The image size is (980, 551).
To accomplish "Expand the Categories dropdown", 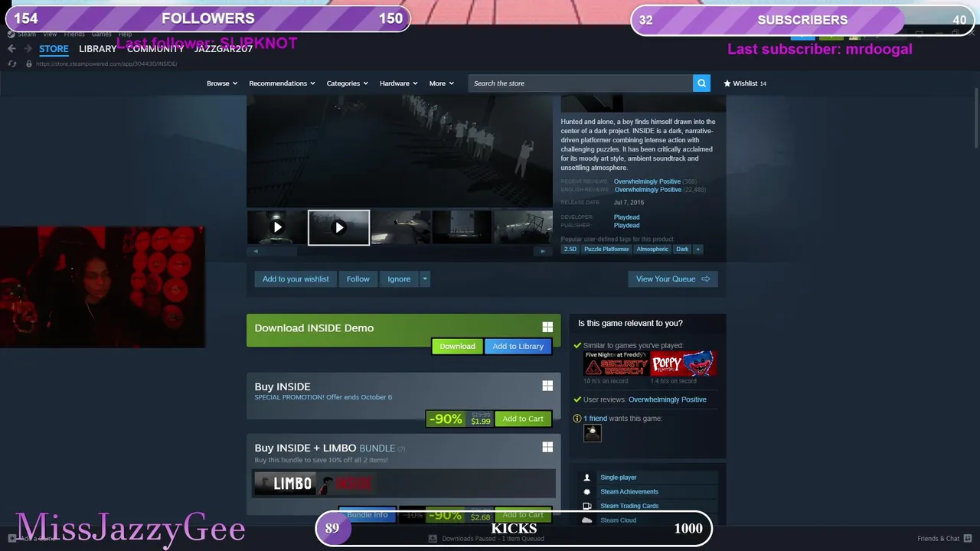I will [x=348, y=83].
